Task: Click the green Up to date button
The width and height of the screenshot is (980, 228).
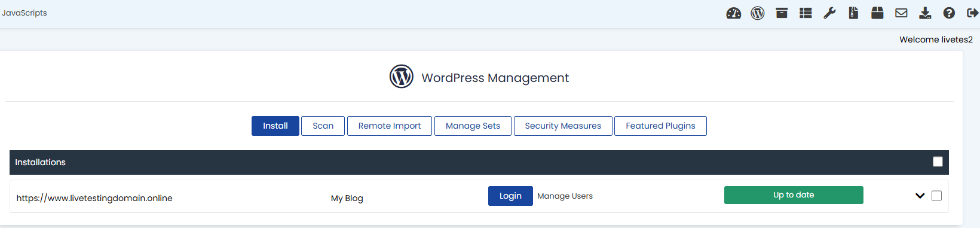Action: pyautogui.click(x=794, y=195)
